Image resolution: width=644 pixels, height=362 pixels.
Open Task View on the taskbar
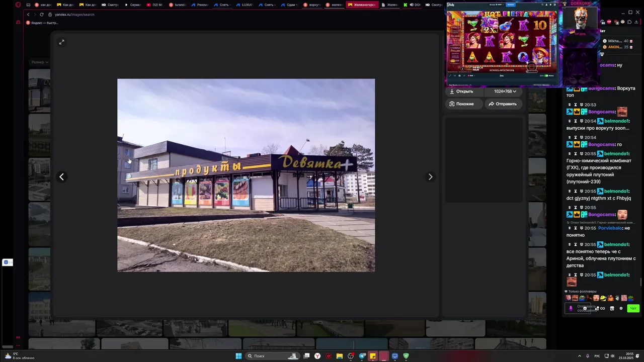click(x=306, y=356)
